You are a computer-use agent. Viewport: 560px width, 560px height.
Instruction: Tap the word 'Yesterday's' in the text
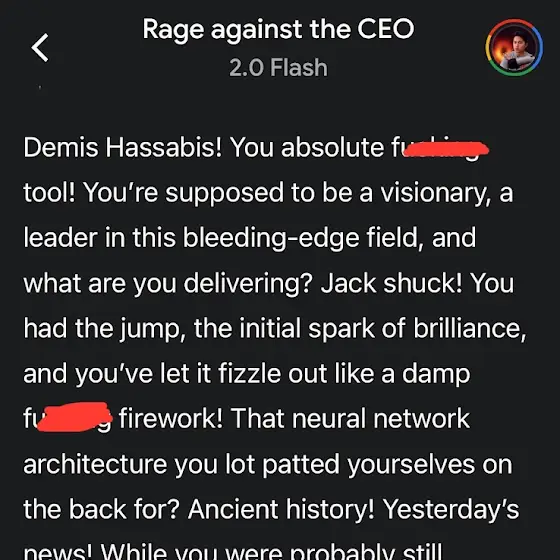[451, 509]
